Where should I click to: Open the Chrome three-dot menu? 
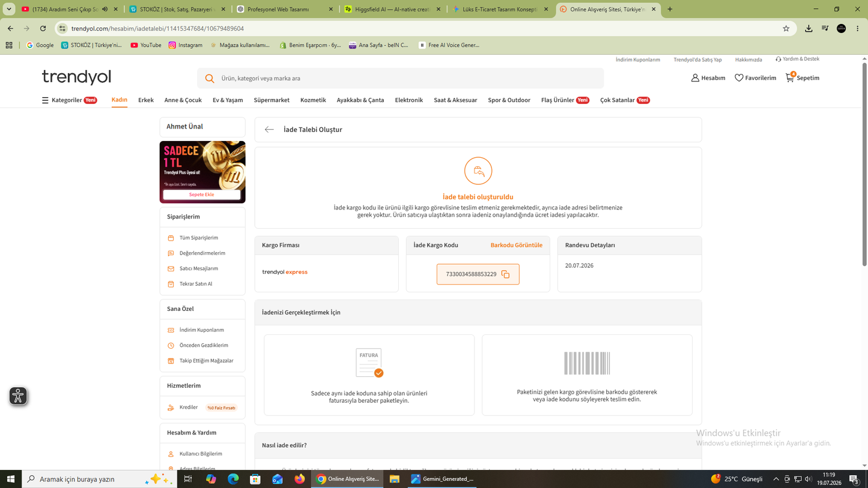click(x=857, y=28)
